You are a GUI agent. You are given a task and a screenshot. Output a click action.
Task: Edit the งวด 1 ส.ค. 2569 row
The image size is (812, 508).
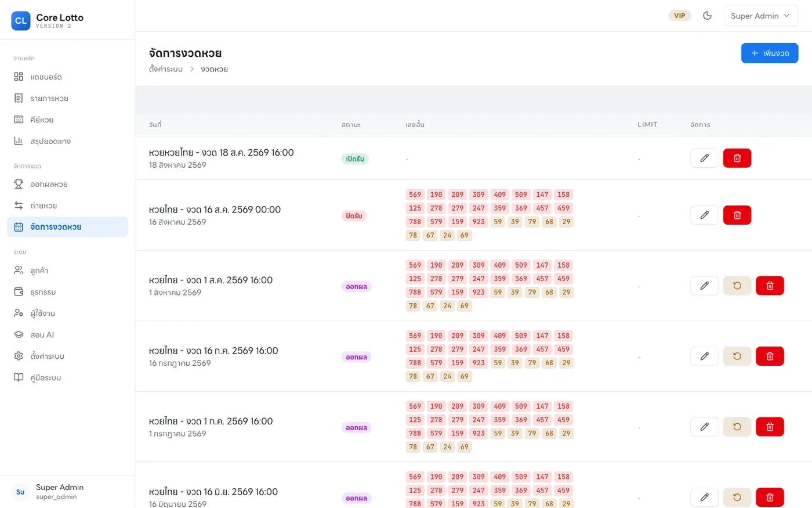pos(705,286)
